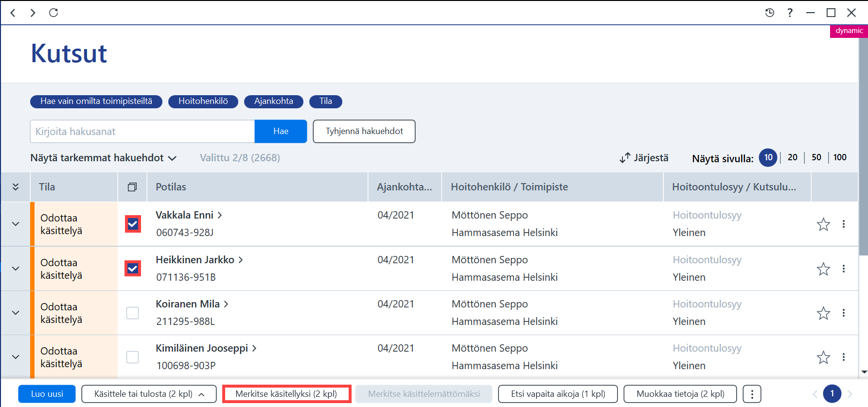Star the Kimiläinen Jooseppi row
868x407 pixels.
tap(823, 357)
